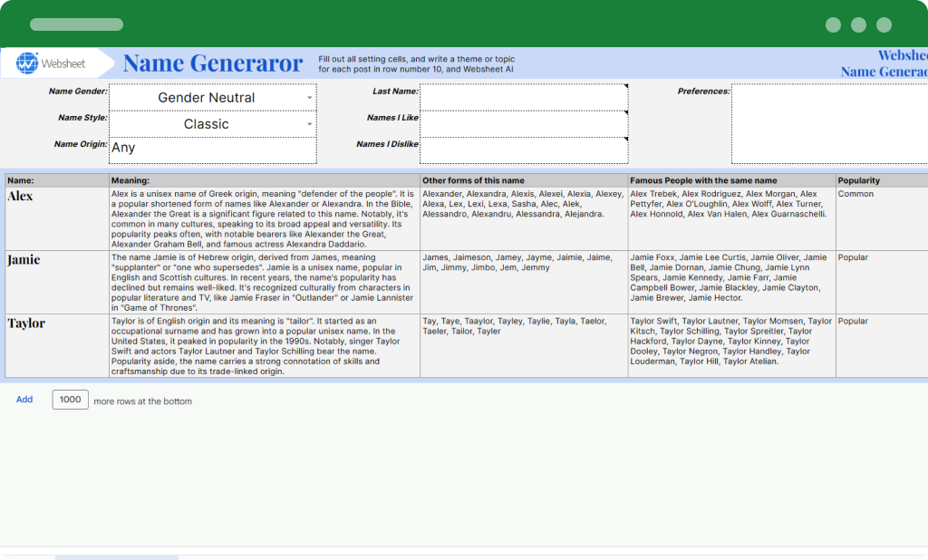928x560 pixels.
Task: Select the 'Famous People with the same name' header
Action: click(731, 180)
